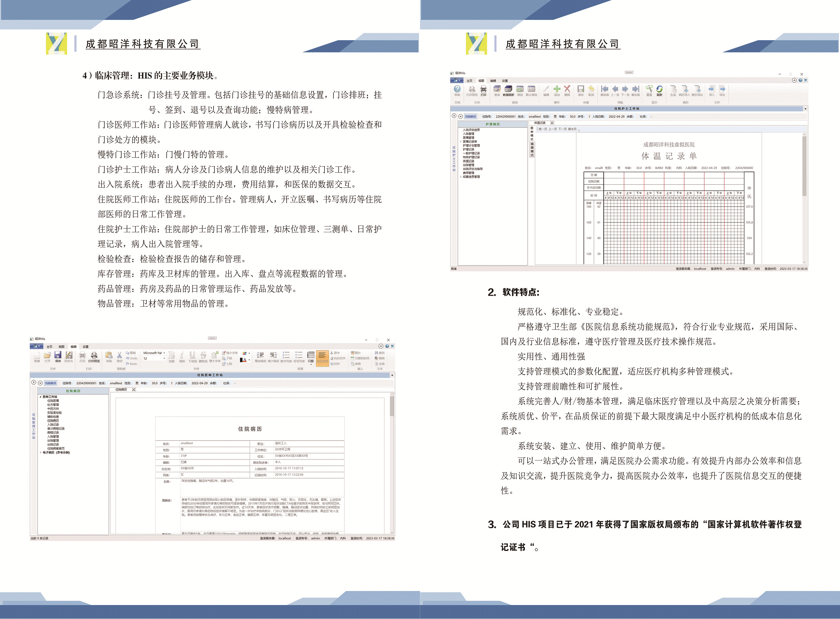Click vertical scrollbar in 住院病历 document pane
The width and height of the screenshot is (840, 619).
pos(392,463)
